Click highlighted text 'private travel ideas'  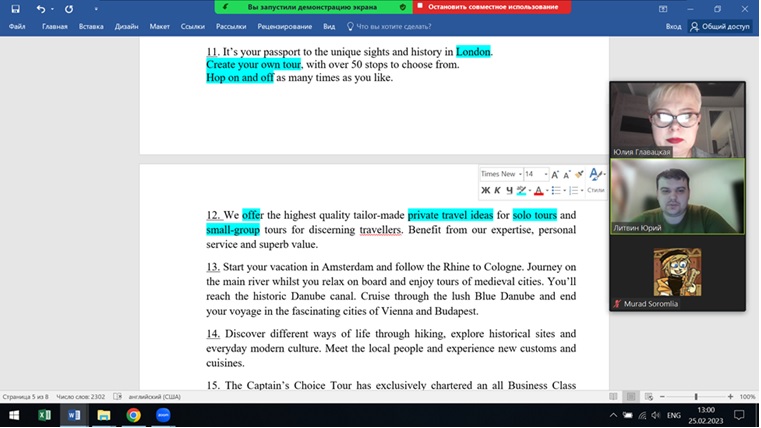450,215
